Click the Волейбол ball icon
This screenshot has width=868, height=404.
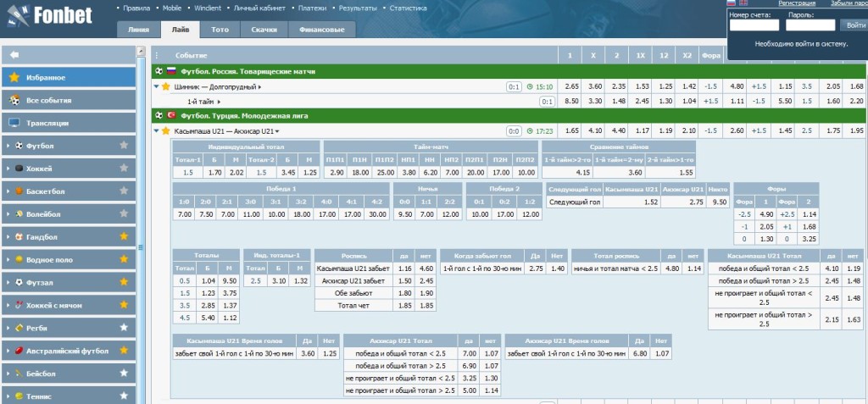coord(19,214)
